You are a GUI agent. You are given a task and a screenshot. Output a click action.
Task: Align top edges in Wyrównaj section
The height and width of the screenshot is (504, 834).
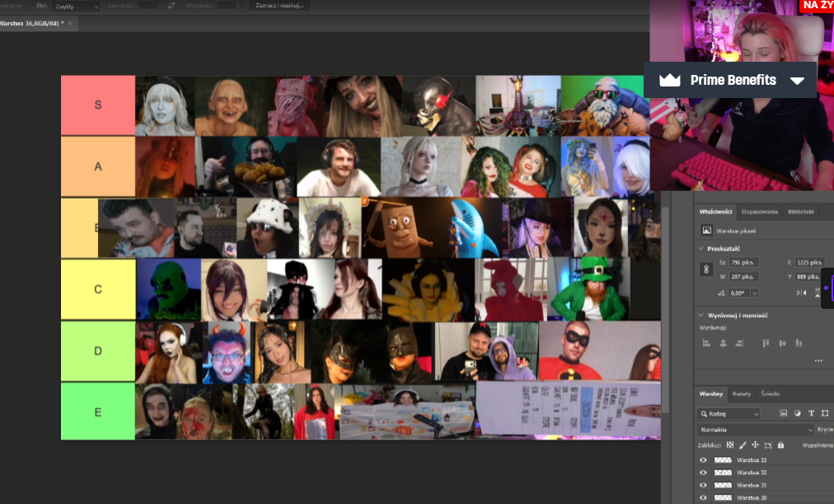pos(764,343)
